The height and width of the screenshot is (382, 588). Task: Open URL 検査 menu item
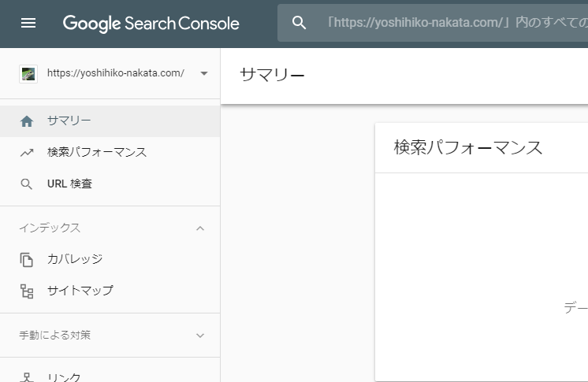[110, 184]
